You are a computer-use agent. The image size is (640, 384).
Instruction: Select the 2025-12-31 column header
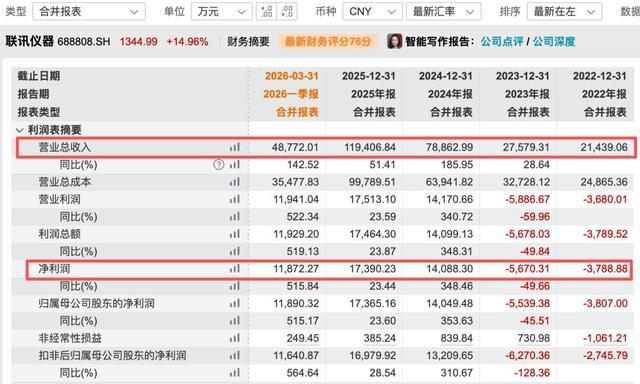[x=369, y=76]
